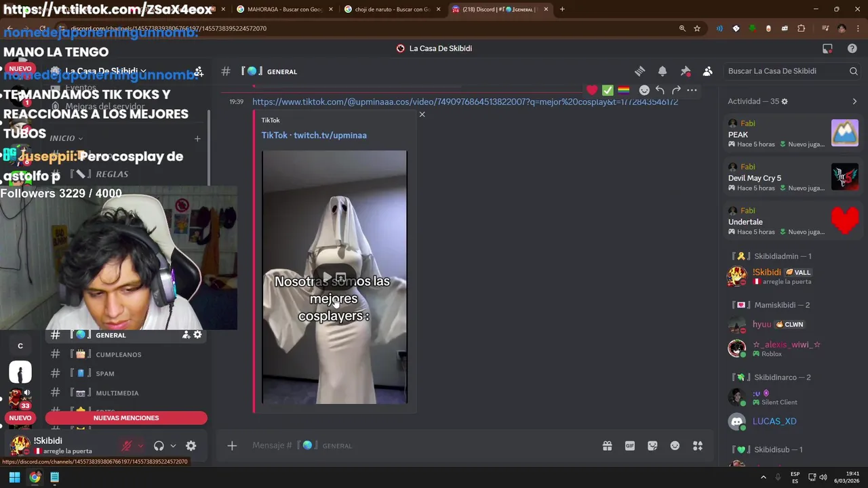Open the Discord inbox icon

(827, 48)
